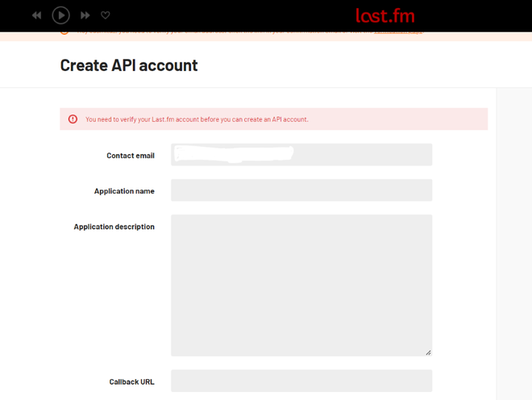Start playback with the play button
532x400 pixels.
60,15
